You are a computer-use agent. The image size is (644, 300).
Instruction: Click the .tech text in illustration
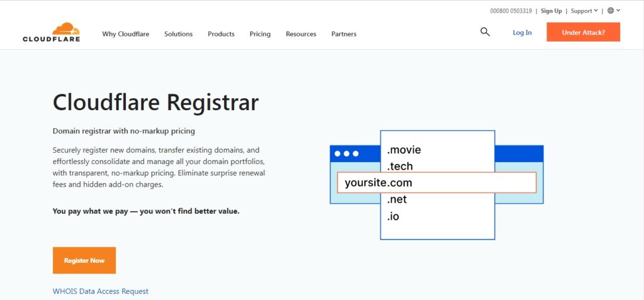399,167
